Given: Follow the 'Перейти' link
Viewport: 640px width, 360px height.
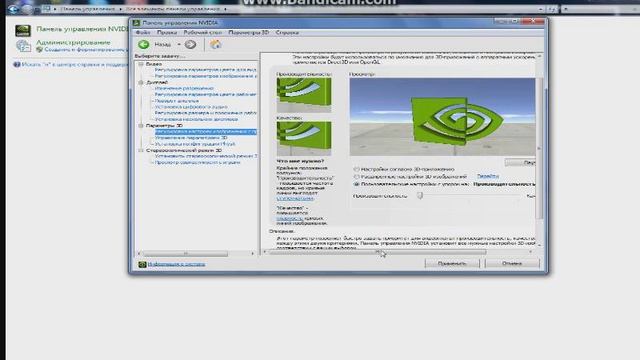Looking at the screenshot, I should pyautogui.click(x=488, y=176).
